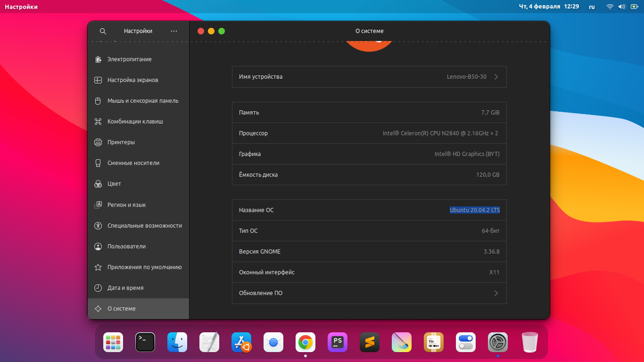Viewport: 644px width, 362px height.
Task: Open the volume indicator in top bar
Action: click(x=622, y=7)
